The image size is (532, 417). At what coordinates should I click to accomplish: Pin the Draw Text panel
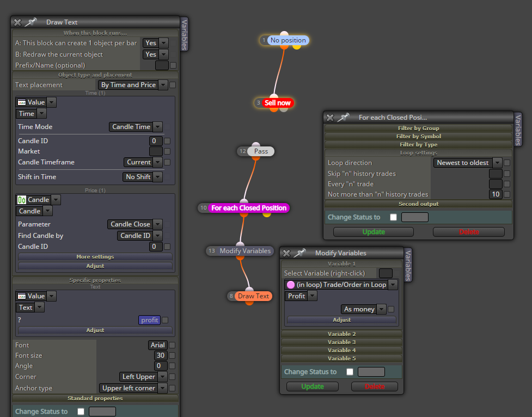point(31,22)
